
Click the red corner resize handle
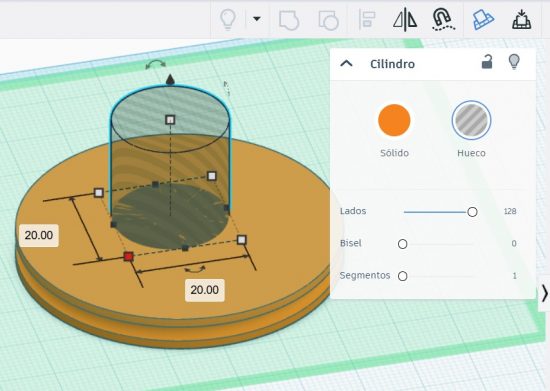pos(129,256)
